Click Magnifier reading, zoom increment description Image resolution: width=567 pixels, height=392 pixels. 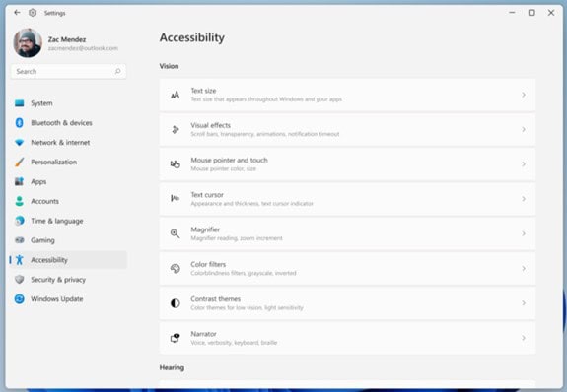click(237, 238)
